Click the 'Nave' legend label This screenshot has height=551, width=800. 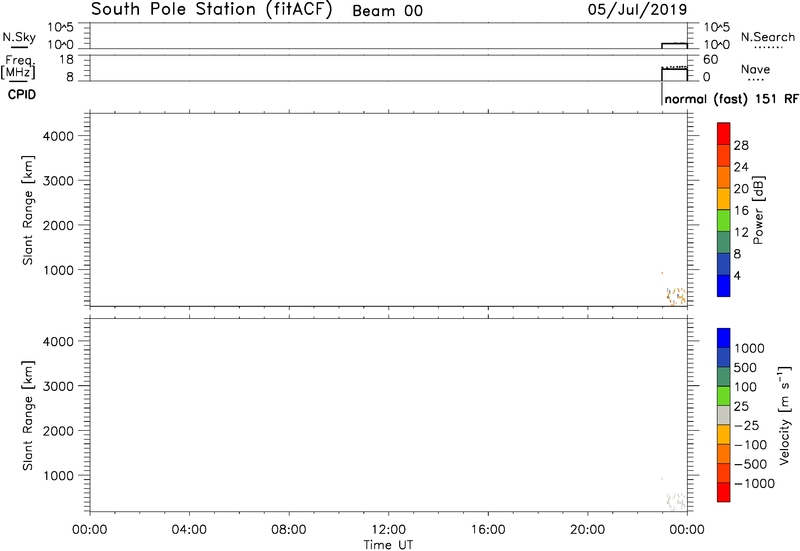756,69
